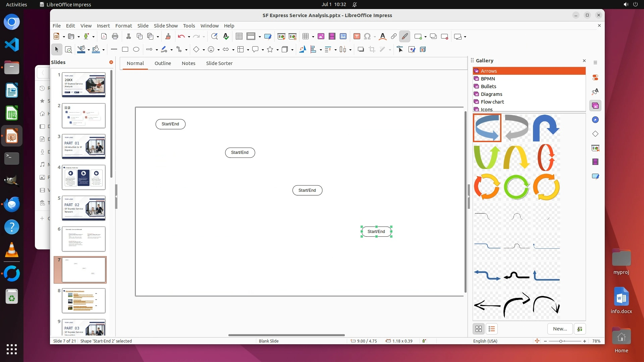
Task: Open the Stars and Banners dropdown arrow
Action: [x=277, y=50]
